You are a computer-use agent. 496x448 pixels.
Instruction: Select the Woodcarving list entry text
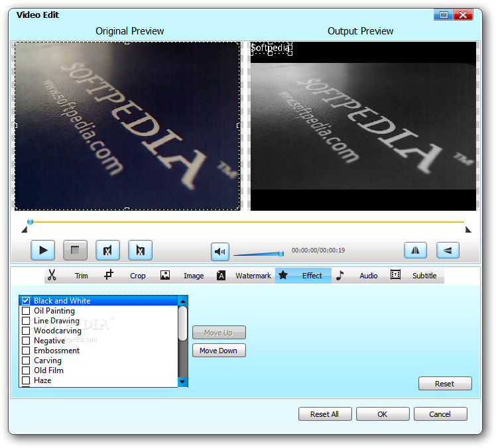click(x=58, y=331)
